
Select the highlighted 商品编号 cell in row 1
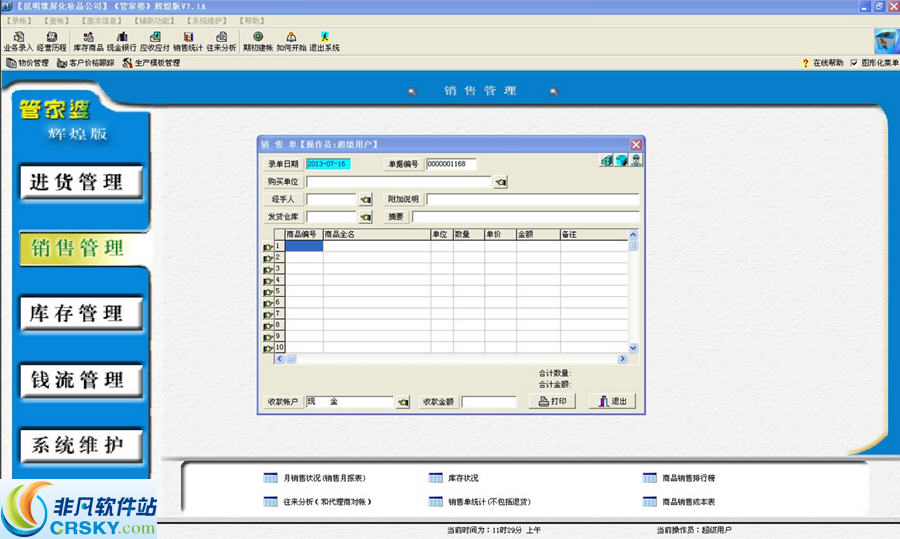pyautogui.click(x=304, y=246)
